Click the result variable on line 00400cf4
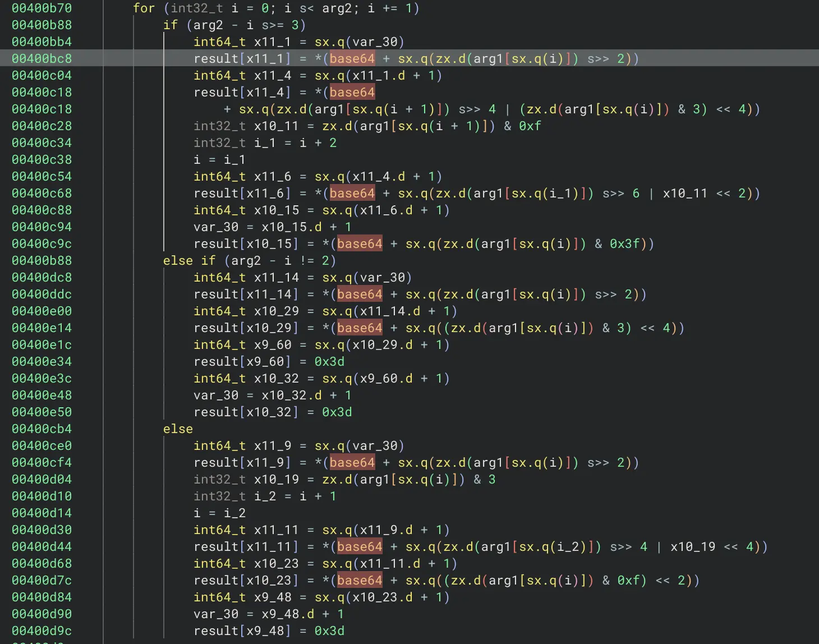Screen dimensions: 819x644 click(x=216, y=463)
